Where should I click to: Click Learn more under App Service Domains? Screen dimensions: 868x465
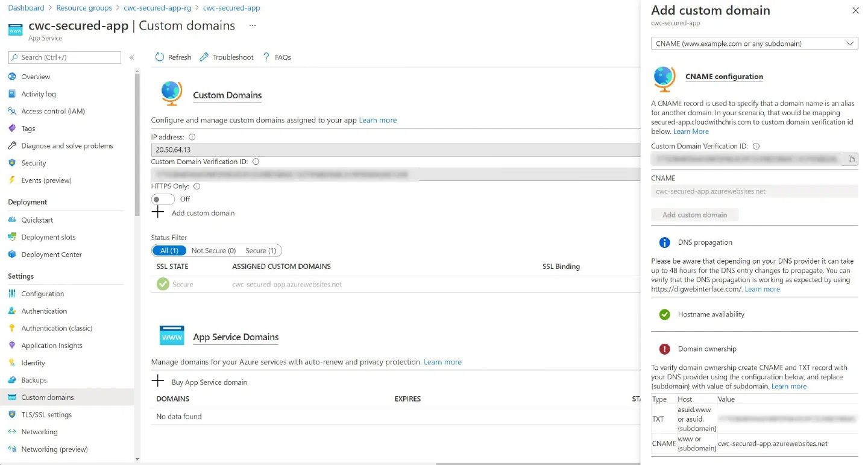442,362
